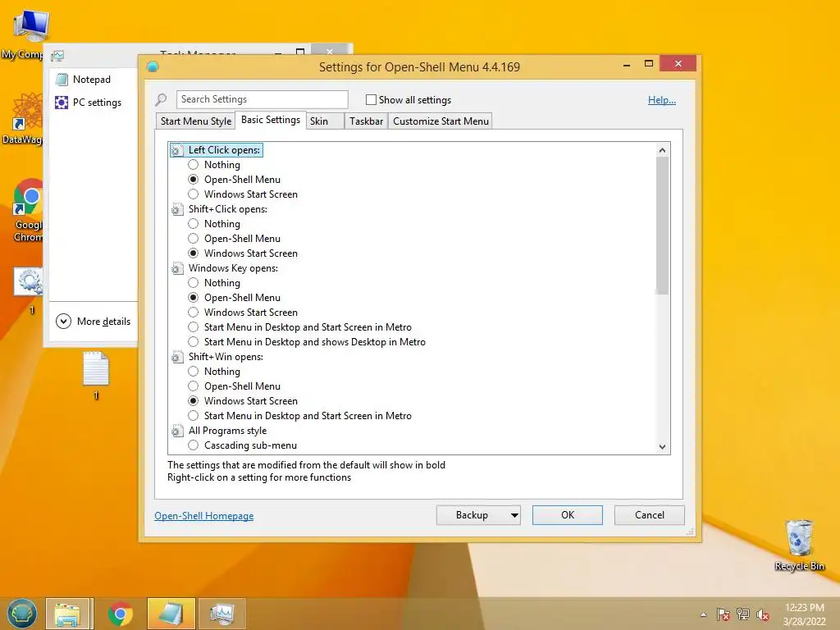Set Shift+Click opens to Open-Shell Menu
Viewport: 840px width, 630px height.
tap(194, 239)
